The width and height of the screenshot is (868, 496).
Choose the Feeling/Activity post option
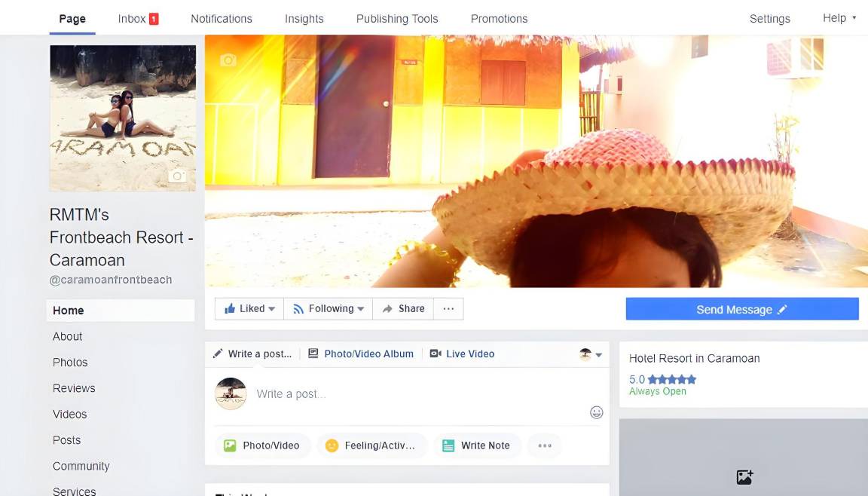click(x=371, y=445)
